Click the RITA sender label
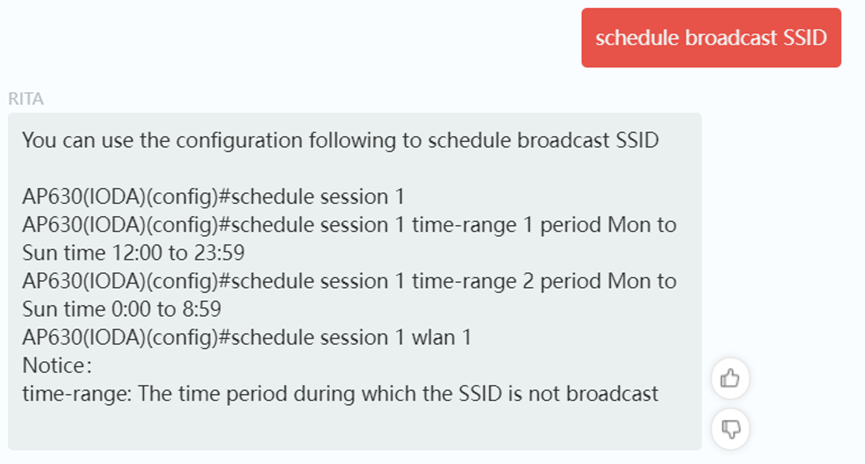This screenshot has height=464, width=865. (x=26, y=99)
